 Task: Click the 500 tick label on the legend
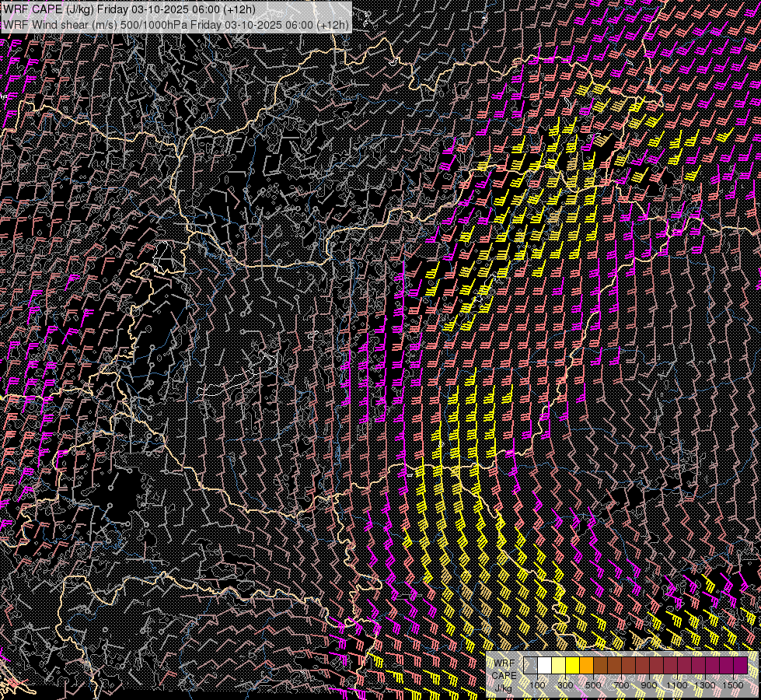pos(594,684)
